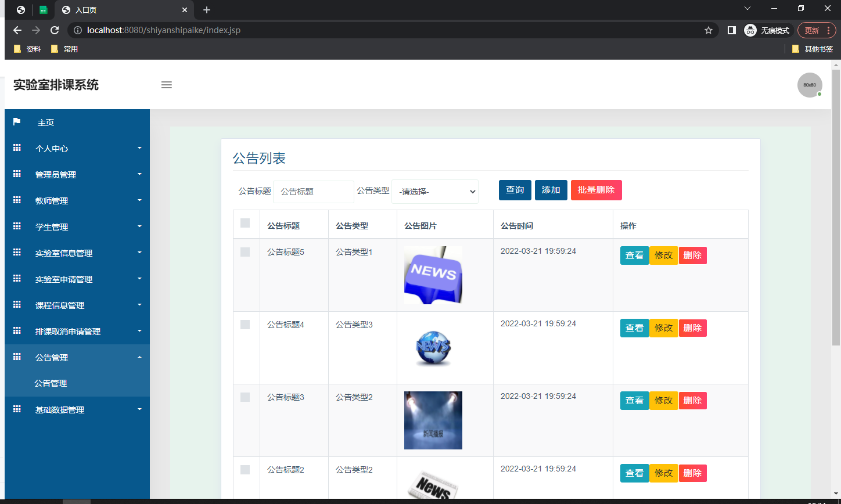Collapse the 公告管理 menu arrow
This screenshot has height=504, width=841.
[x=139, y=357]
